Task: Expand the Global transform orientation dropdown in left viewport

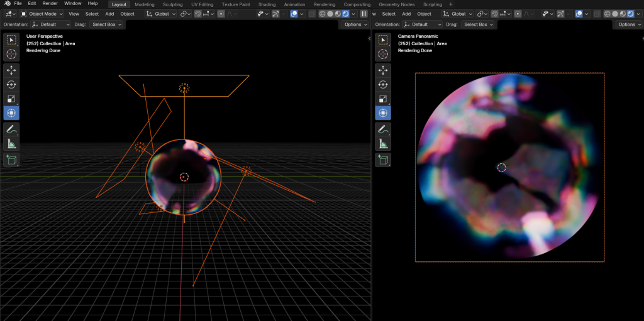Action: (162, 14)
